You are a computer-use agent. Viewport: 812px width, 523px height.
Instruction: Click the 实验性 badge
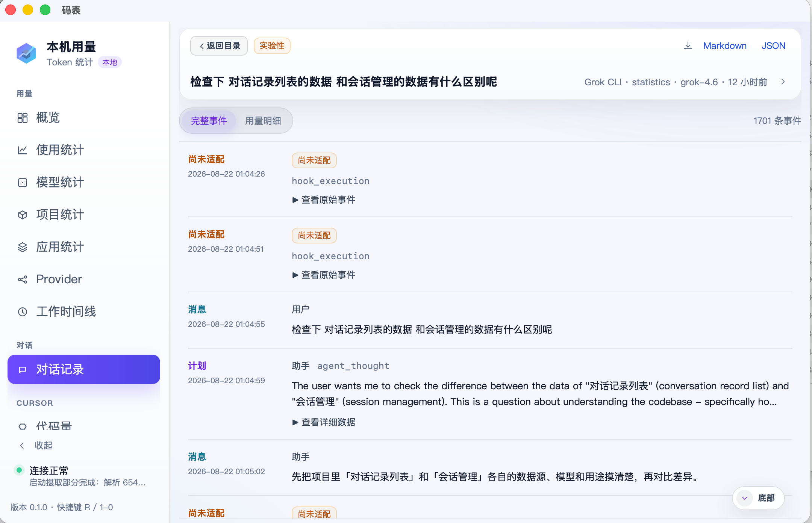tap(272, 46)
